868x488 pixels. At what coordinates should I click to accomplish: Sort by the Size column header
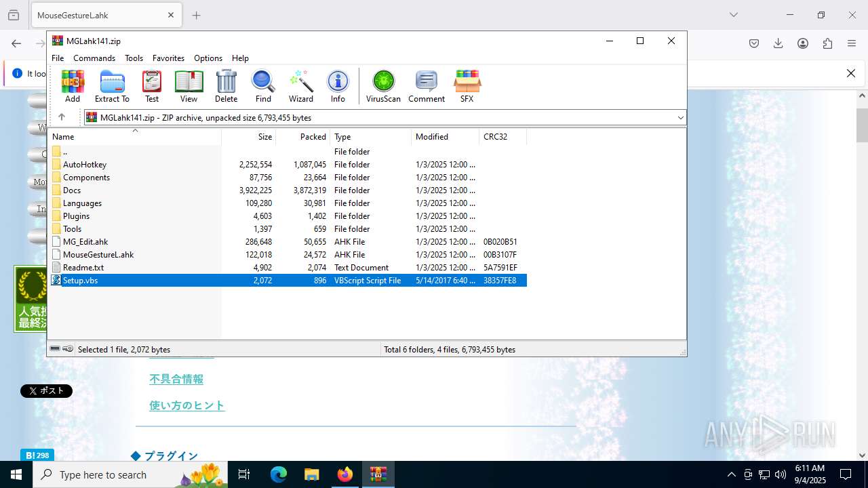(x=249, y=137)
